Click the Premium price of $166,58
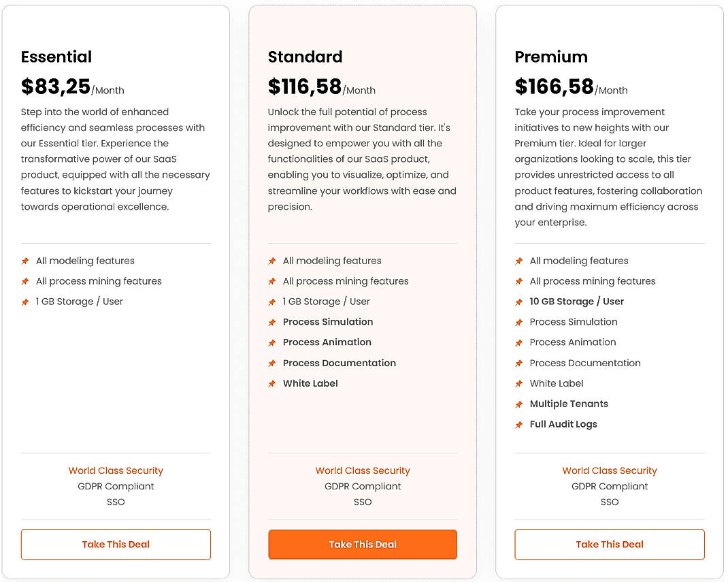Viewport: 728px width, 582px height. click(x=555, y=86)
